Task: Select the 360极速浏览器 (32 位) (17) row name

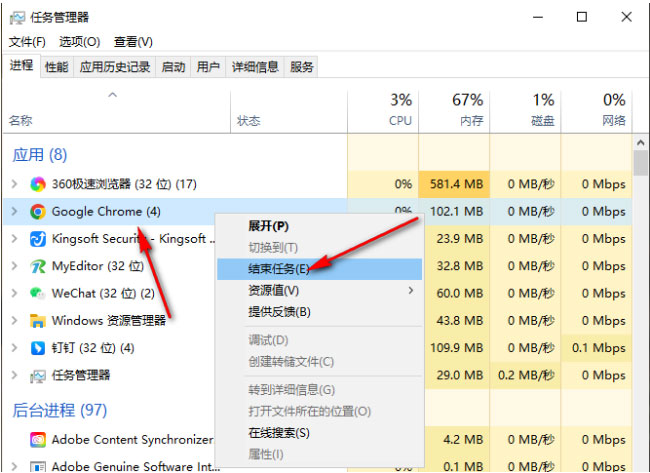Action: [x=124, y=184]
